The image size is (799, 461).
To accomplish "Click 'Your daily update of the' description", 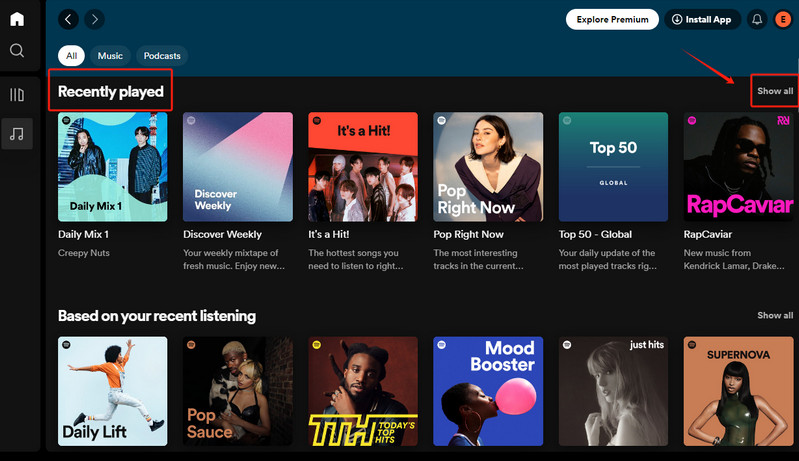I will (x=607, y=253).
